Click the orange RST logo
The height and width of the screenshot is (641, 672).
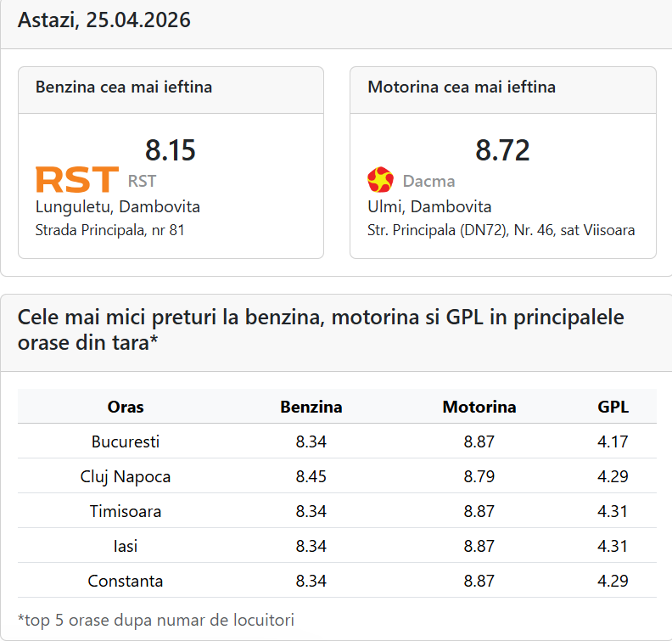coord(76,180)
